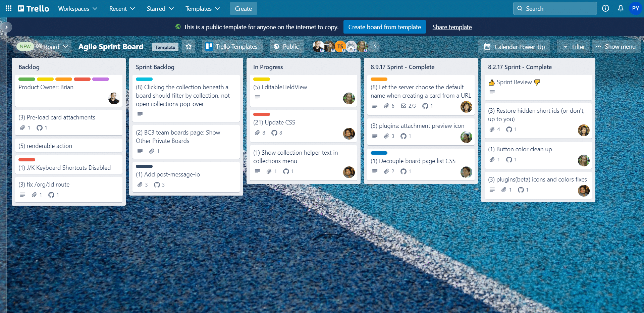Viewport: 644px width, 313px height.
Task: Click description icon on fix /org/:id route card
Action: point(22,195)
